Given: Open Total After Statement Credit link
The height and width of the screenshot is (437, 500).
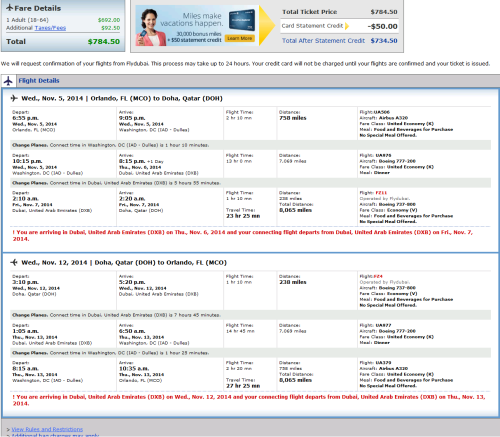Looking at the screenshot, I should (x=323, y=41).
